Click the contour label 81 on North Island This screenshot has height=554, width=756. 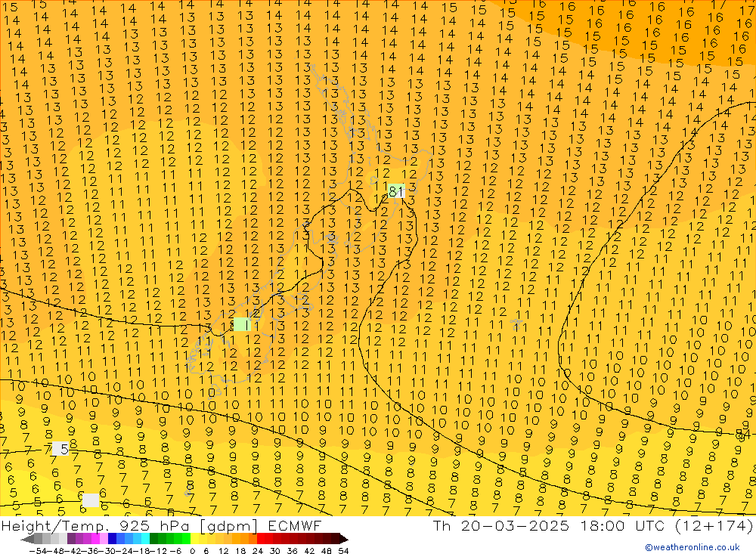396,191
